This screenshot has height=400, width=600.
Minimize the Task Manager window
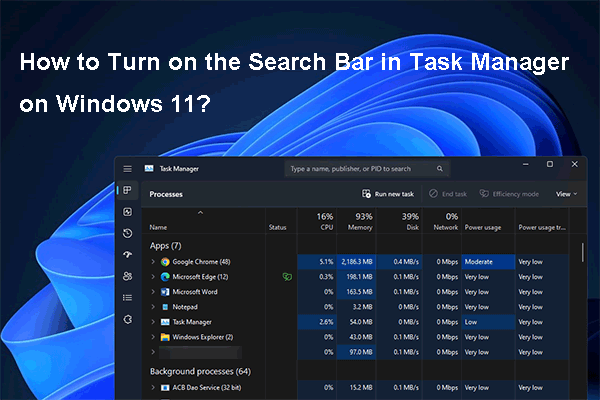coord(526,164)
